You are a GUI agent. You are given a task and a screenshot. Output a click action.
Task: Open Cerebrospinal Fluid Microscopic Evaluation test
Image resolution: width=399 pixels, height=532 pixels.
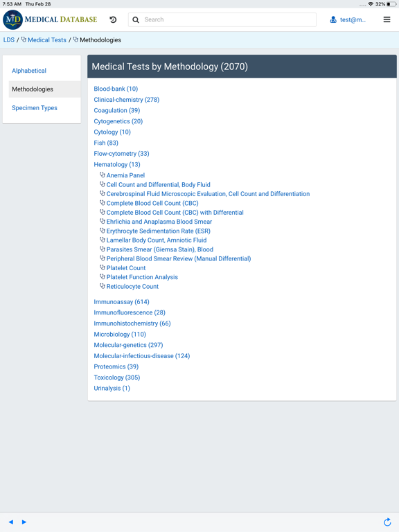click(x=208, y=194)
